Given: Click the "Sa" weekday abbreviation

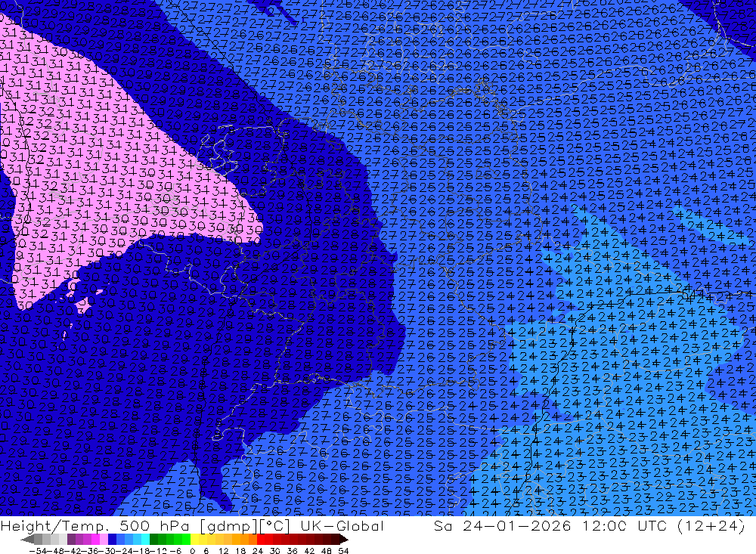Looking at the screenshot, I should [442, 526].
